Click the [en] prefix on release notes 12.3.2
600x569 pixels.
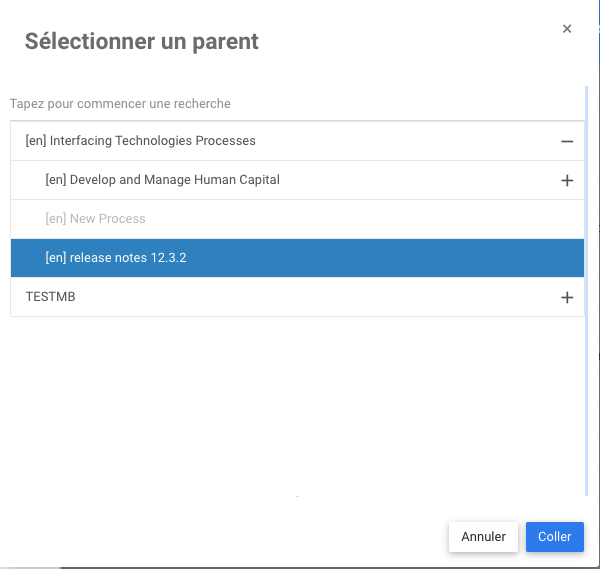point(56,258)
